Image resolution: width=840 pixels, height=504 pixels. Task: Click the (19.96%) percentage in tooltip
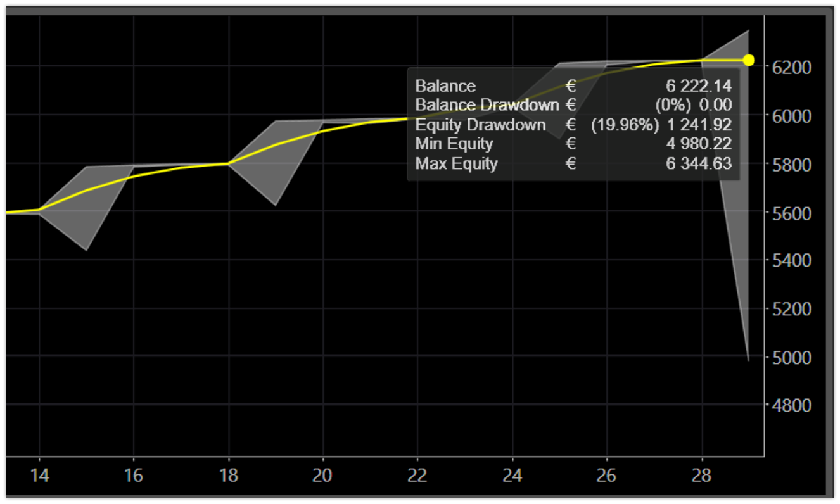coord(625,125)
